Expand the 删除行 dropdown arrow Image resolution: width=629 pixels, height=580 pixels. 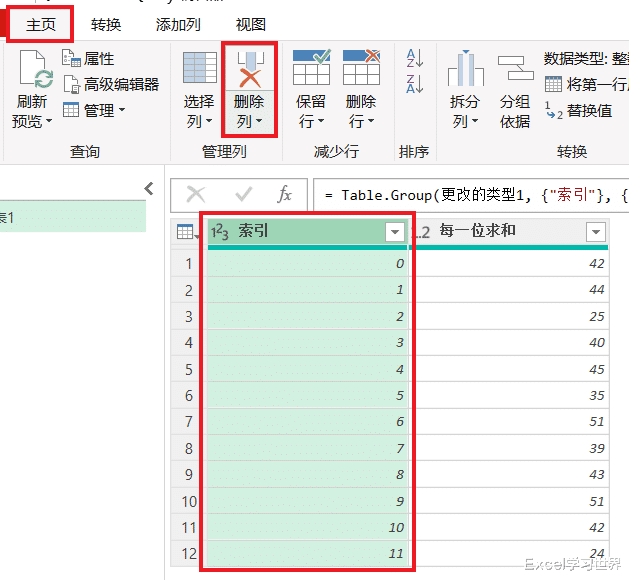pos(371,121)
